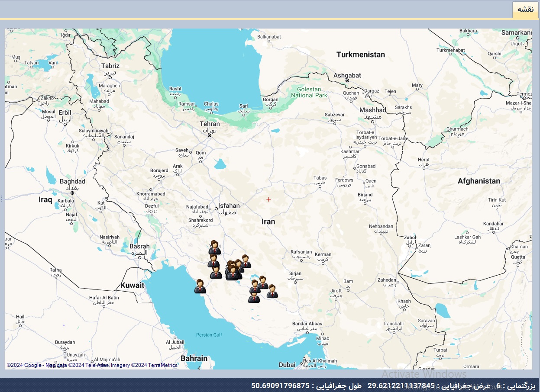Select the front person marker in the dense central cluster

click(233, 273)
